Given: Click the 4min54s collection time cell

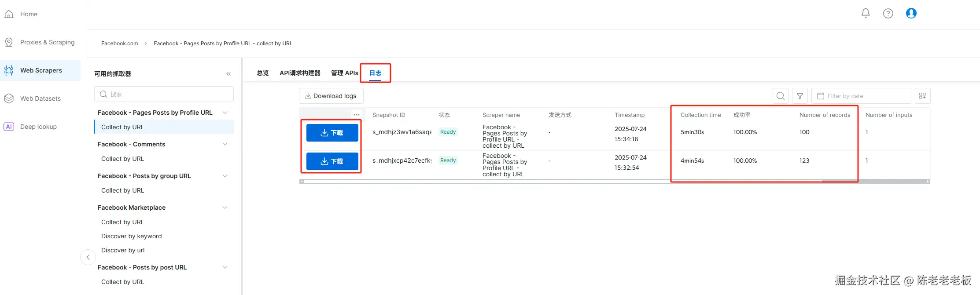Looking at the screenshot, I should (x=692, y=160).
